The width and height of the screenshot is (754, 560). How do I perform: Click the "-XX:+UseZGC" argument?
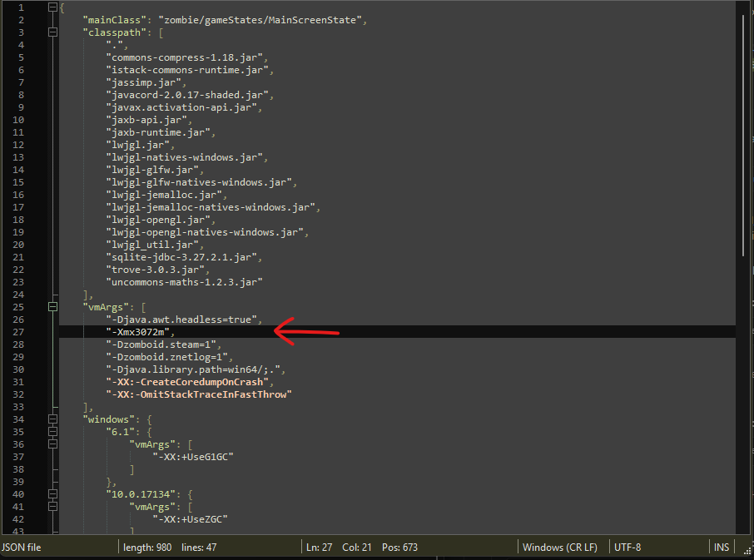[190, 519]
